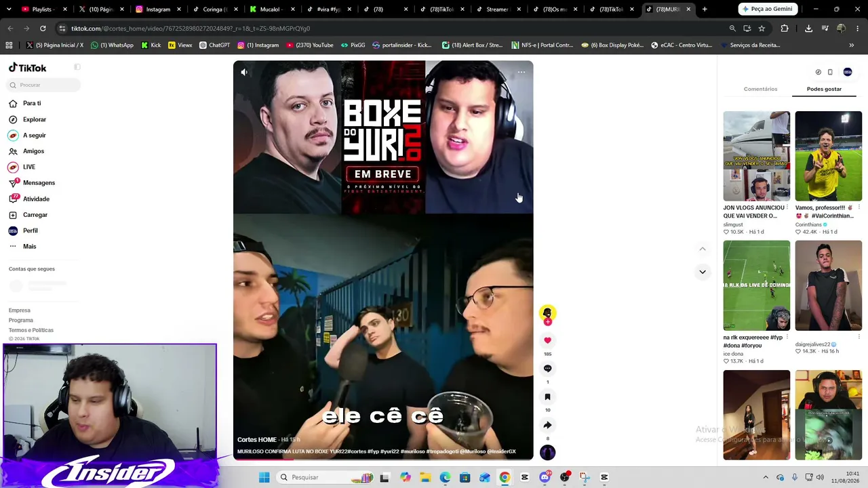
Task: Open the TikTok coin icon in top bar
Action: 818,72
